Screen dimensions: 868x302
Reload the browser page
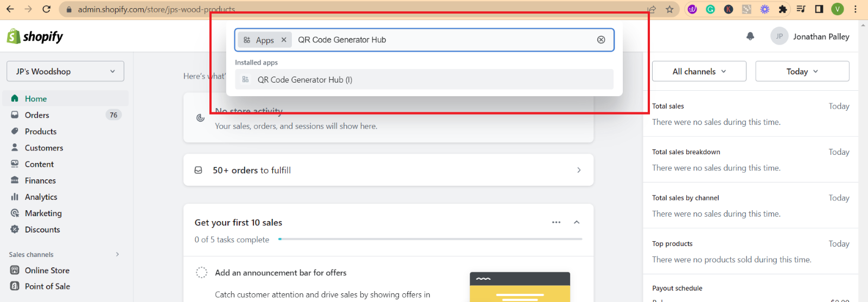click(47, 9)
